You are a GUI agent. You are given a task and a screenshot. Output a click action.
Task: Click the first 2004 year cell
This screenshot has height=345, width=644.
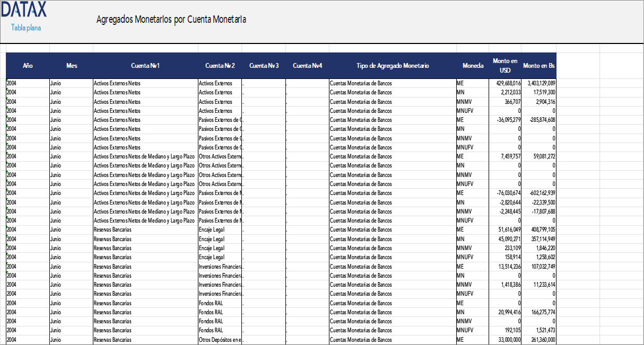click(x=11, y=83)
